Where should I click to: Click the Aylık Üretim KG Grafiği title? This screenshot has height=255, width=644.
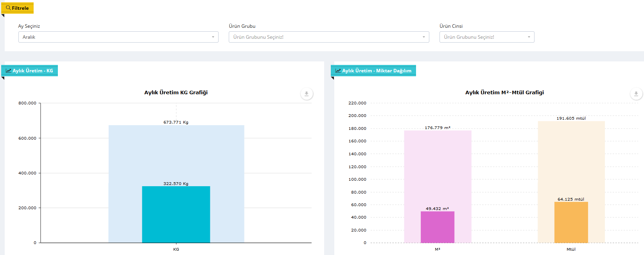tap(176, 93)
